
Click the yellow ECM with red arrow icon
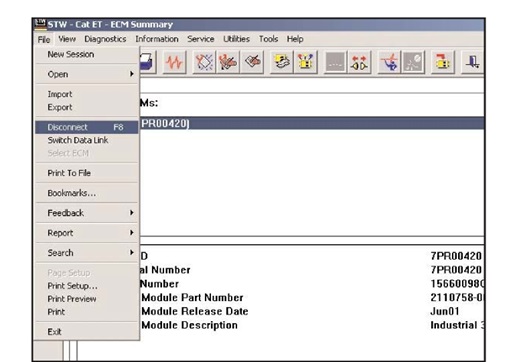point(443,62)
